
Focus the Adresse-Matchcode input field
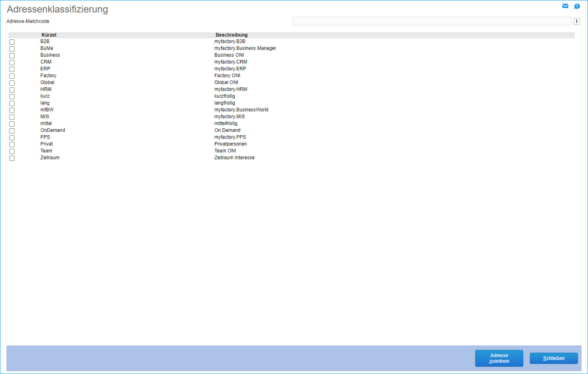pyautogui.click(x=432, y=21)
